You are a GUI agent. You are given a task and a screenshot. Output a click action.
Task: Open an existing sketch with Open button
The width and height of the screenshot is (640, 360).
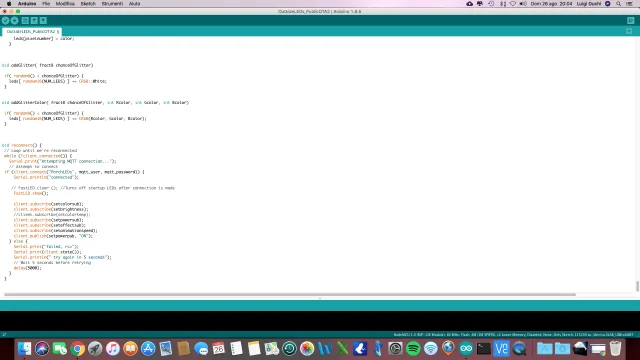(x=34, y=20)
